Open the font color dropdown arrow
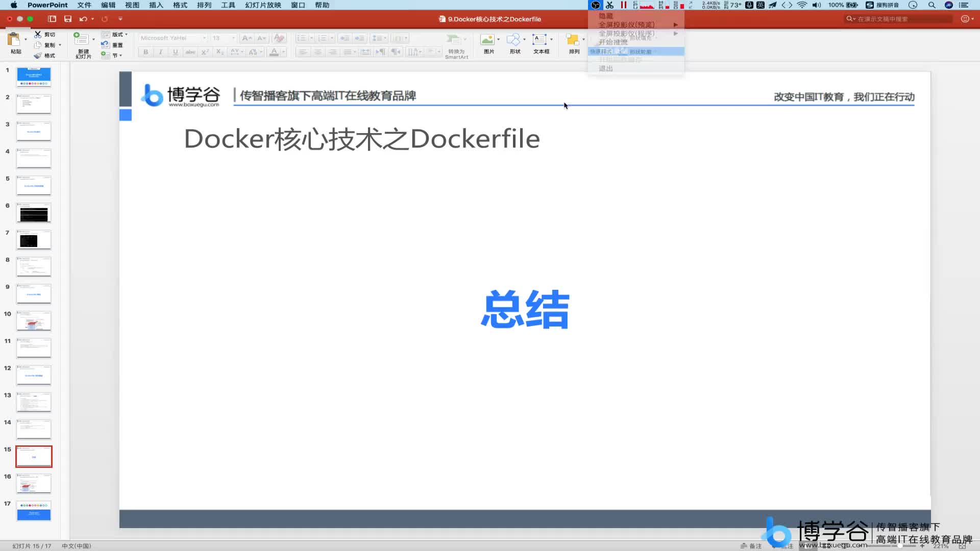Viewport: 980px width, 551px height. (x=283, y=52)
